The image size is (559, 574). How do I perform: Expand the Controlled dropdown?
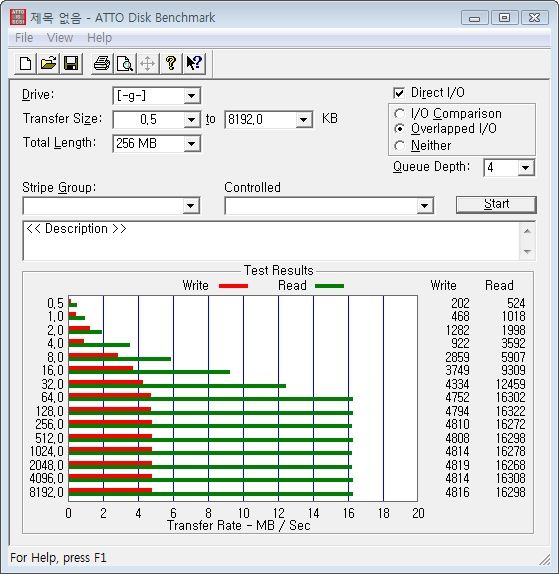[x=425, y=206]
